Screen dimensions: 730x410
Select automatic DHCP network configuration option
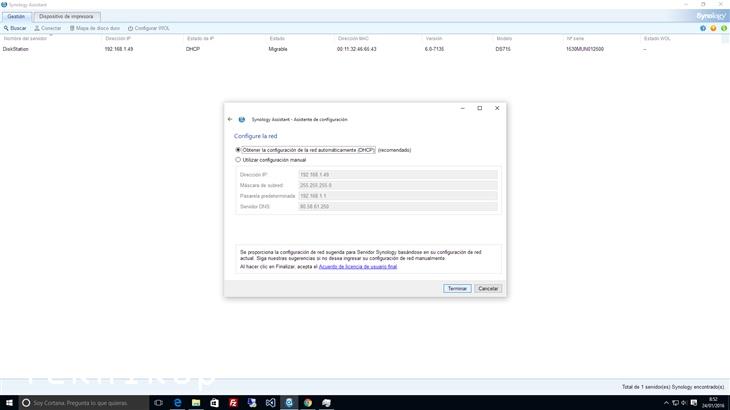tap(238, 150)
